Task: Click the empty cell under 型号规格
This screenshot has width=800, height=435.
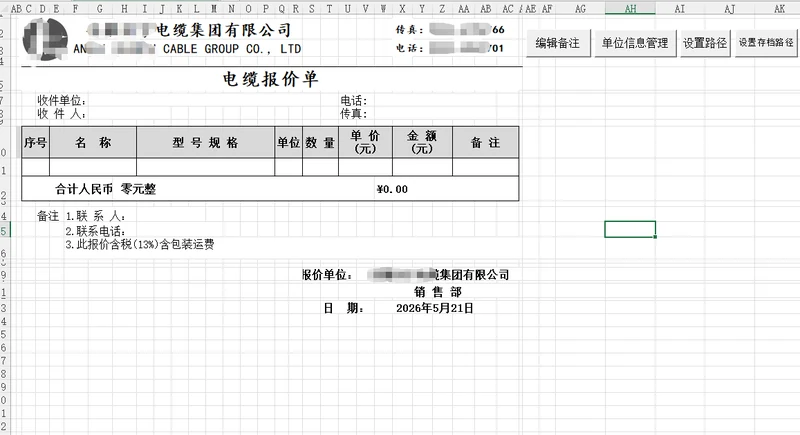Action: click(205, 167)
